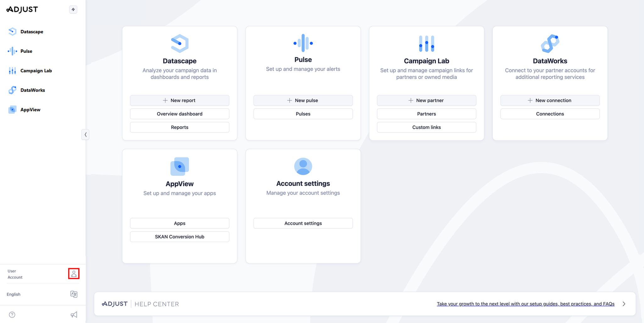The image size is (644, 323).
Task: Open Campaign Lab from the sidebar menu
Action: click(36, 71)
